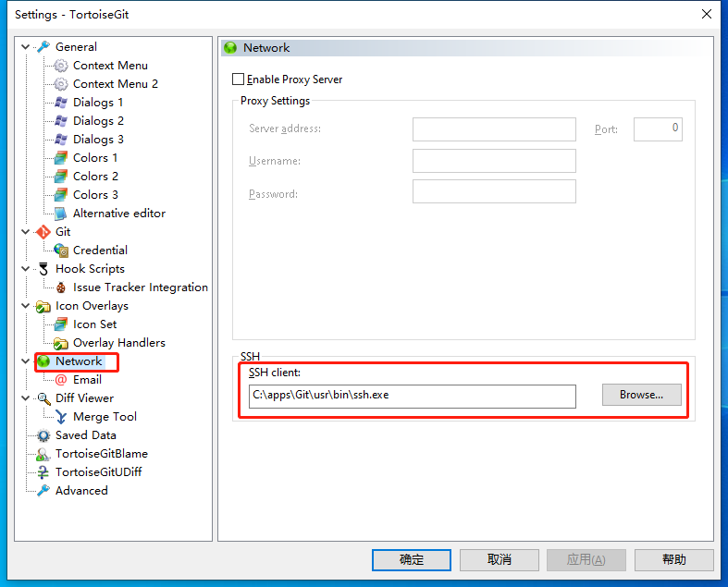Click the TortoiseGitBlame person icon

pyautogui.click(x=43, y=454)
